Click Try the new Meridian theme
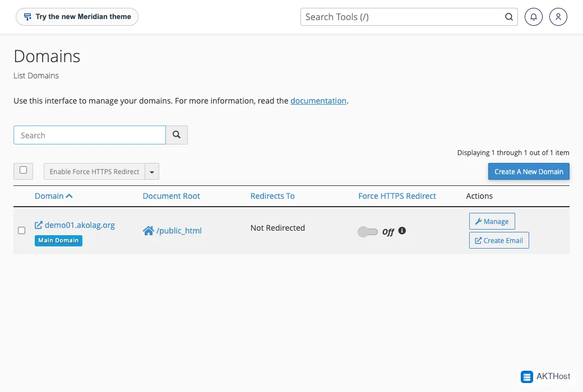 tap(77, 17)
